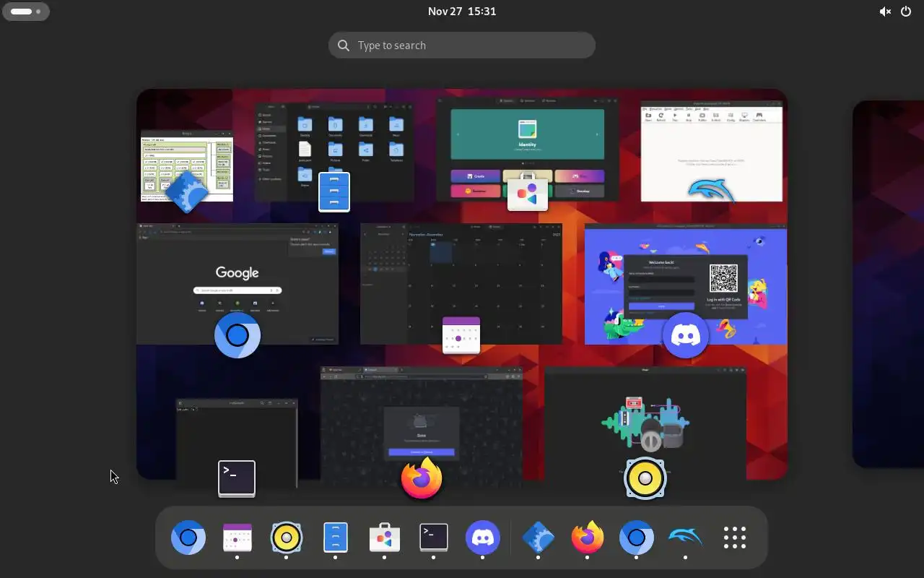Image resolution: width=924 pixels, height=578 pixels.
Task: Click the Chromium badge on Google window
Action: coord(237,335)
